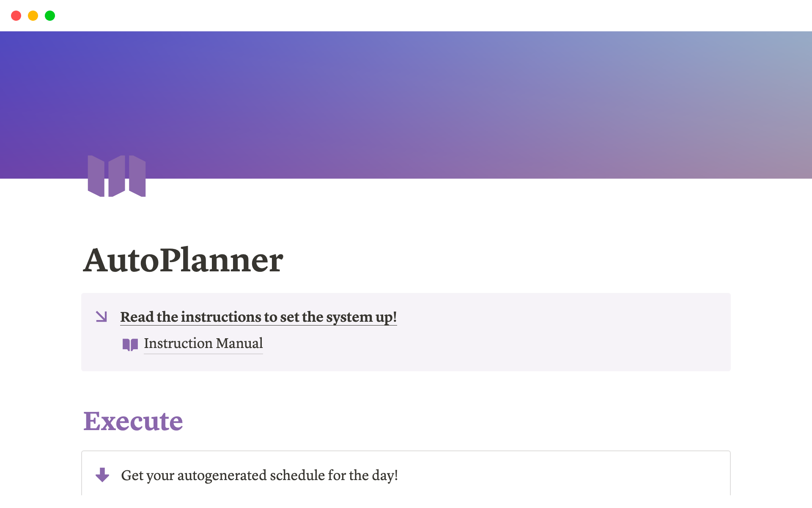Open the Instruction Manual page link
The height and width of the screenshot is (508, 812).
pos(203,343)
